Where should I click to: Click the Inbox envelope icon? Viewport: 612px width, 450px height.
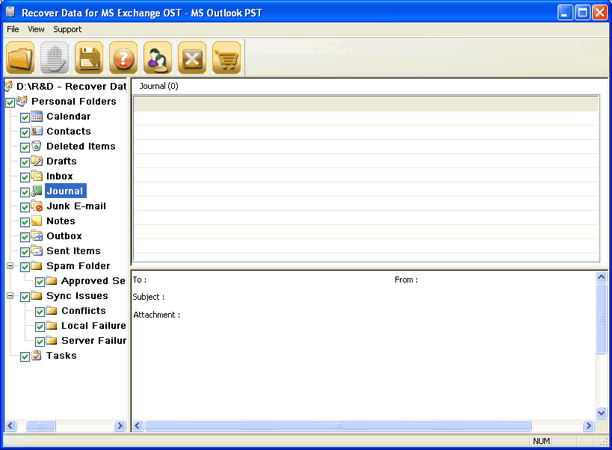pos(37,176)
